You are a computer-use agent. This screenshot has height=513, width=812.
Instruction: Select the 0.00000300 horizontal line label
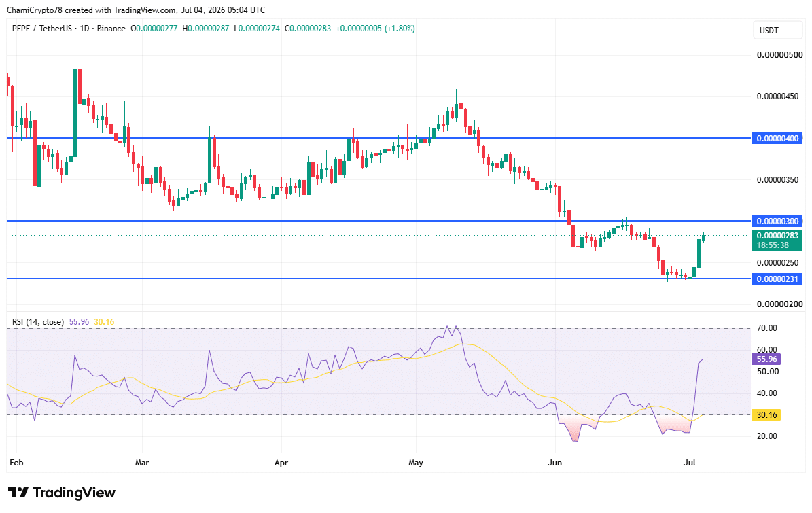click(777, 221)
